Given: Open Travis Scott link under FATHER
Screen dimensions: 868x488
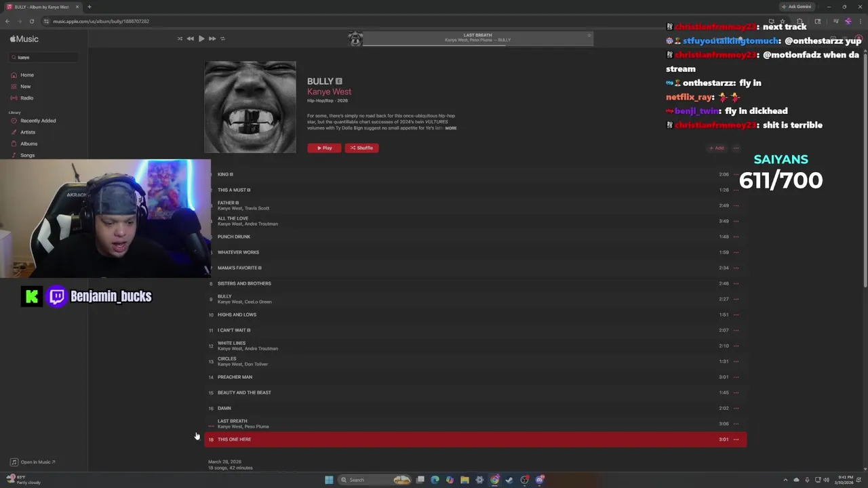Looking at the screenshot, I should click(257, 209).
